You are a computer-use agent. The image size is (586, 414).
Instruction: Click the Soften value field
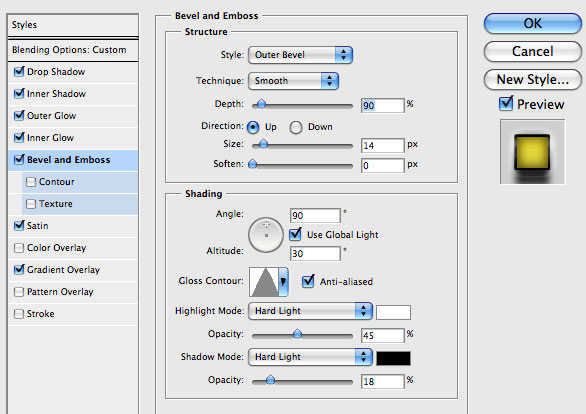(x=383, y=166)
